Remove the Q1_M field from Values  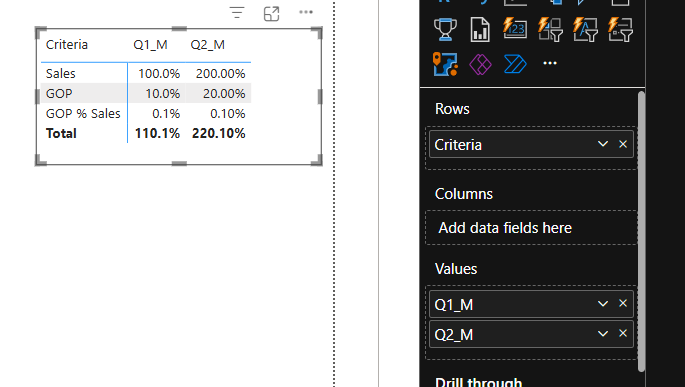point(623,303)
